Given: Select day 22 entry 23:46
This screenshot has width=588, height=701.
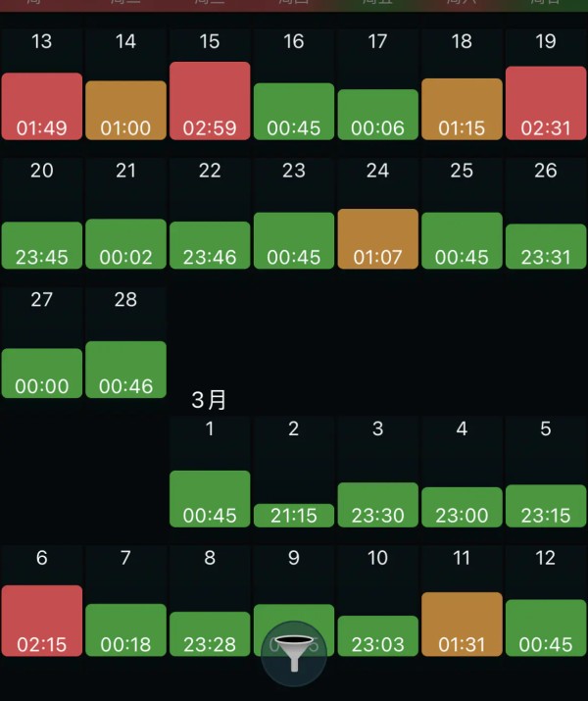Looking at the screenshot, I should point(210,245).
